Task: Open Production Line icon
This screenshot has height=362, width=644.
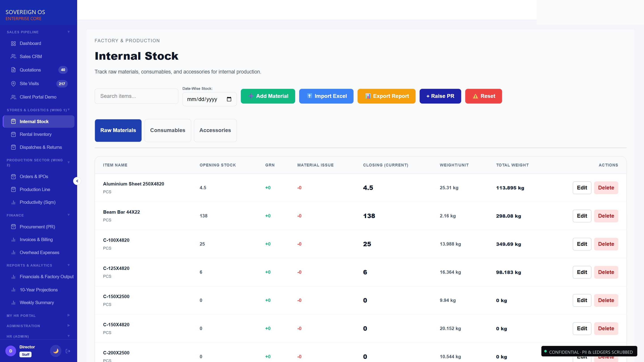Action: tap(13, 190)
